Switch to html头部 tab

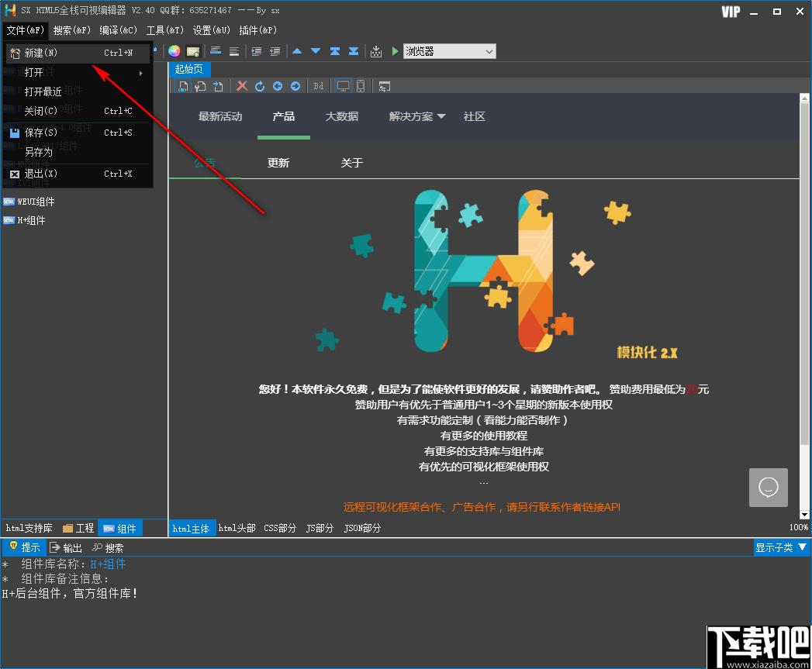tap(237, 528)
